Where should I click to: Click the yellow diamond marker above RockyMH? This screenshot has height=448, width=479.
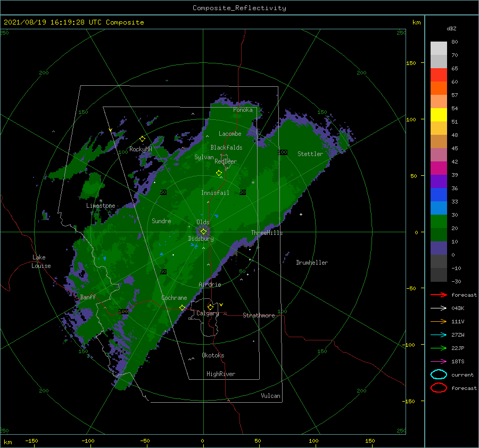[142, 139]
